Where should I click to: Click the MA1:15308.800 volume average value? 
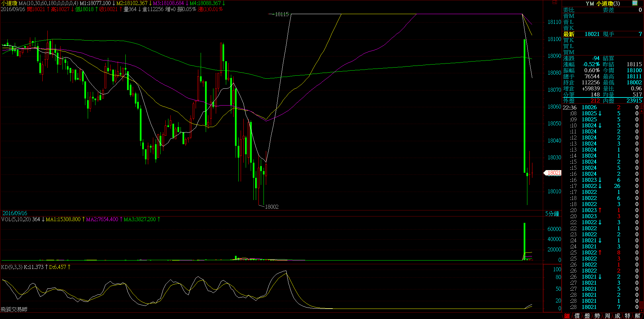tap(63, 219)
